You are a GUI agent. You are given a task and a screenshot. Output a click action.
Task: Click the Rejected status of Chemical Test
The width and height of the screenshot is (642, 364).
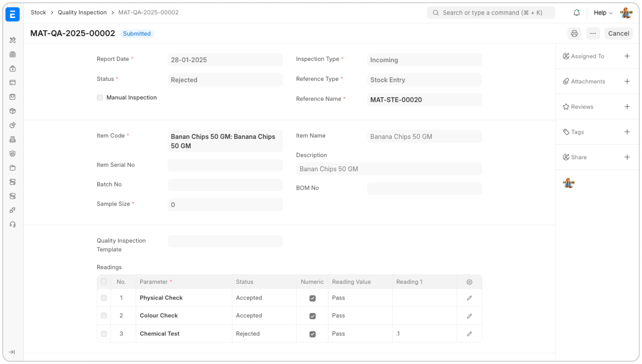pos(248,334)
